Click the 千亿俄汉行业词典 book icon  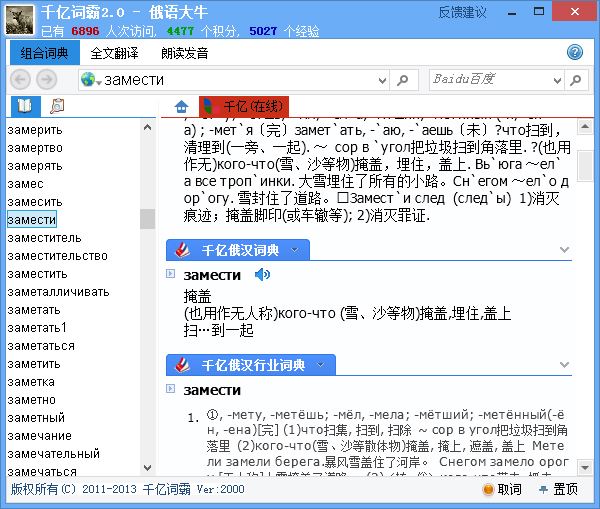point(183,365)
